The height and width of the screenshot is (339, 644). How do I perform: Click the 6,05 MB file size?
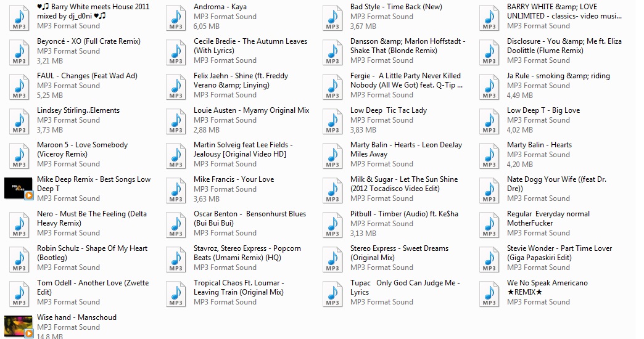point(207,27)
